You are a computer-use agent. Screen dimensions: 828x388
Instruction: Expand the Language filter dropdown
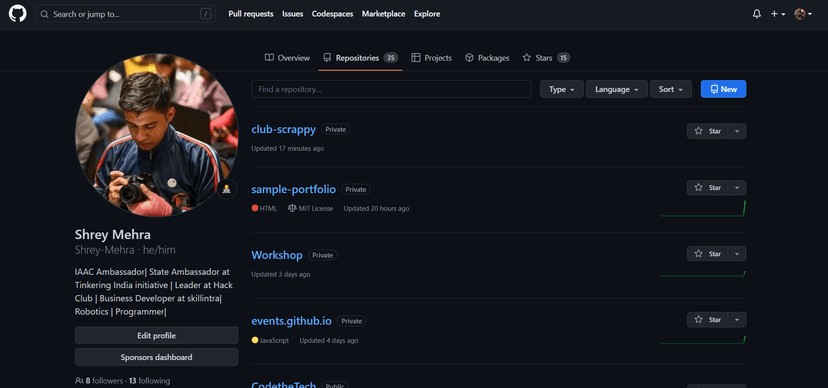coord(616,89)
